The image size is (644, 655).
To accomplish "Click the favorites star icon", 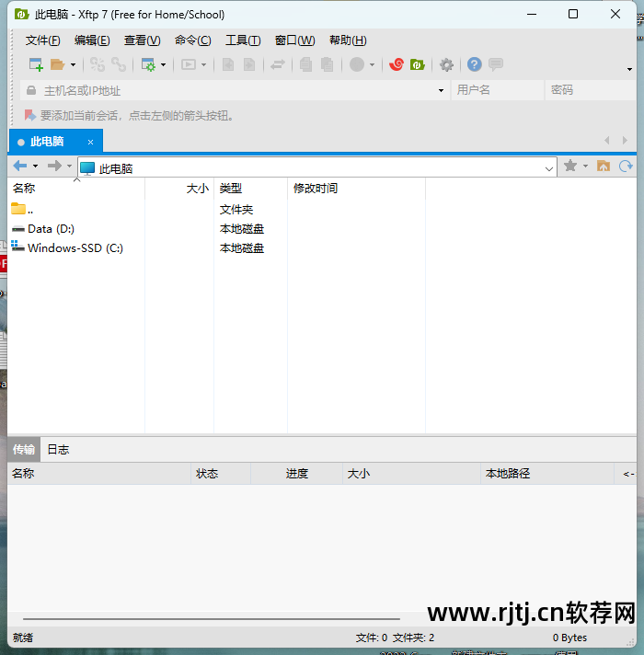I will click(x=570, y=167).
